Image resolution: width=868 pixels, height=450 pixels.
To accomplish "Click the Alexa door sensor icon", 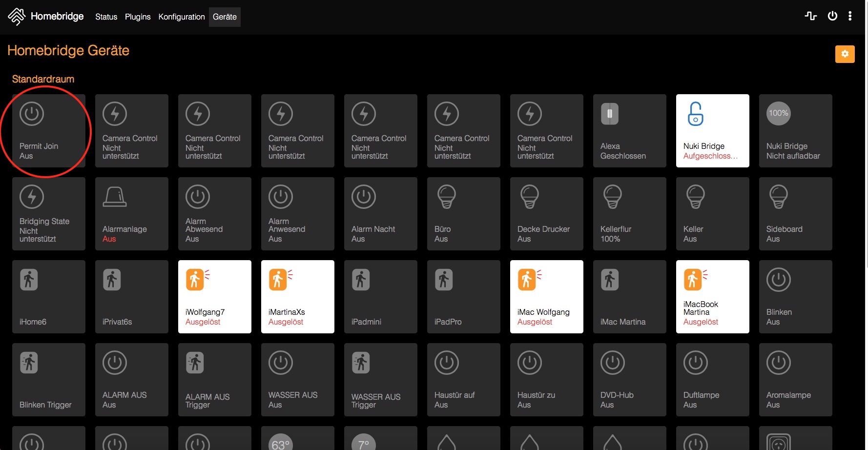I will [x=609, y=114].
